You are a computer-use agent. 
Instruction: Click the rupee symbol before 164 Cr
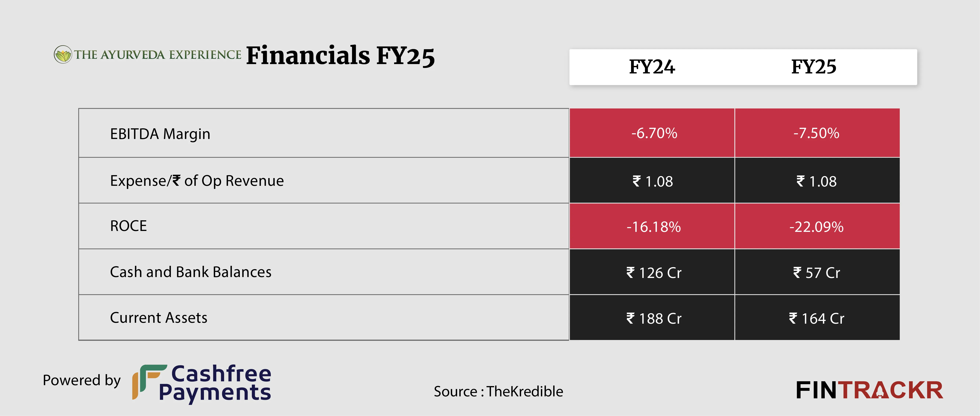click(793, 318)
